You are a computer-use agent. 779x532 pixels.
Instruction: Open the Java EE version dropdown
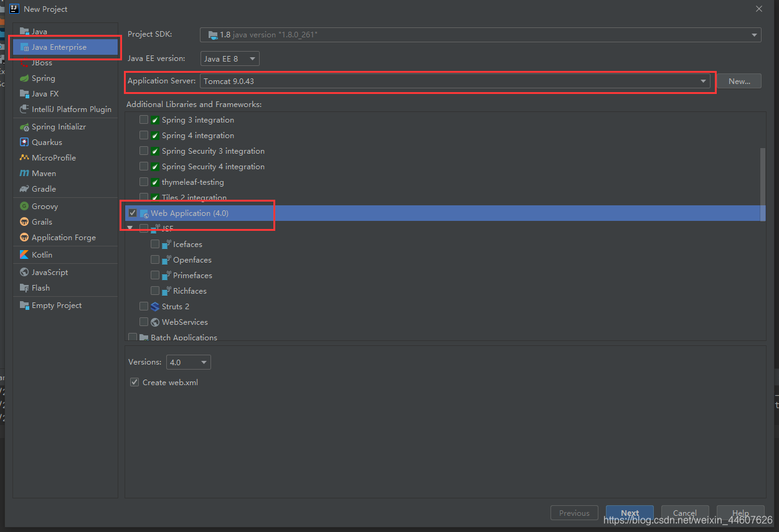(x=230, y=58)
